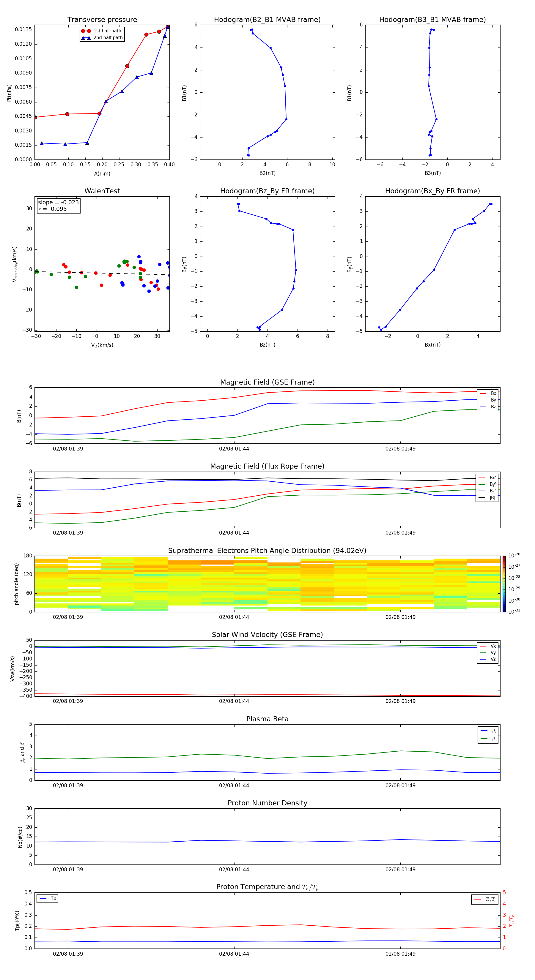
Task: Select the Bz entry in GSE magnetic field legend
Action: [x=488, y=407]
